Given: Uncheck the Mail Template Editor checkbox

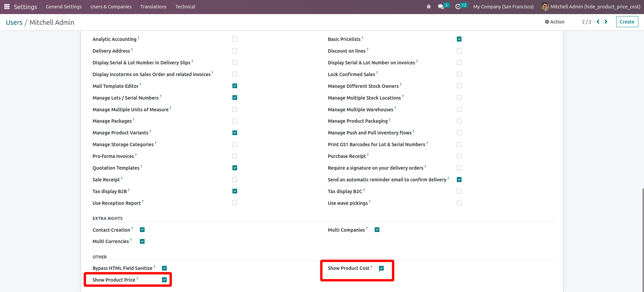Looking at the screenshot, I should (x=235, y=86).
